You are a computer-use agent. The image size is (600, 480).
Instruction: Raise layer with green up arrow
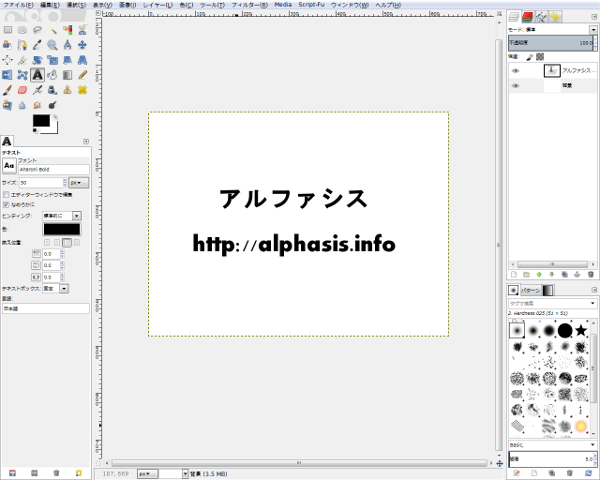pyautogui.click(x=539, y=274)
